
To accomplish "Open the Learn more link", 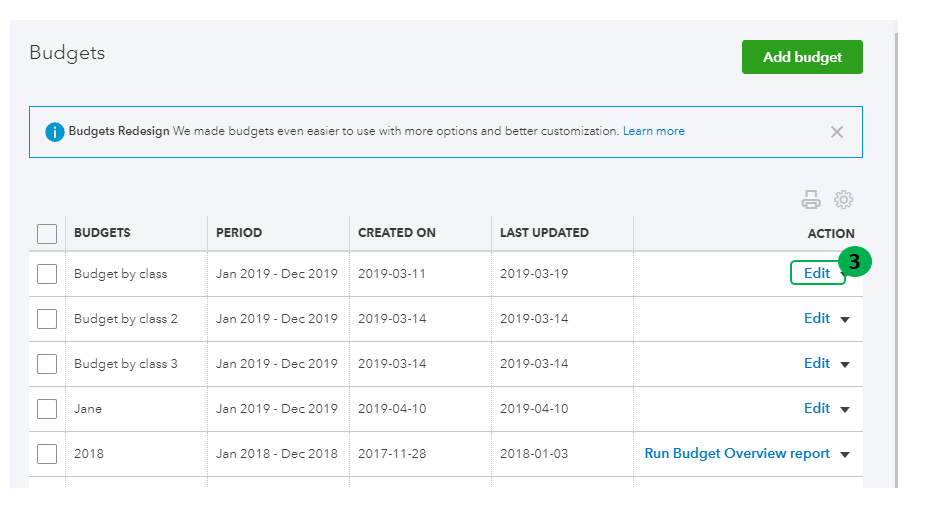I will [x=654, y=131].
